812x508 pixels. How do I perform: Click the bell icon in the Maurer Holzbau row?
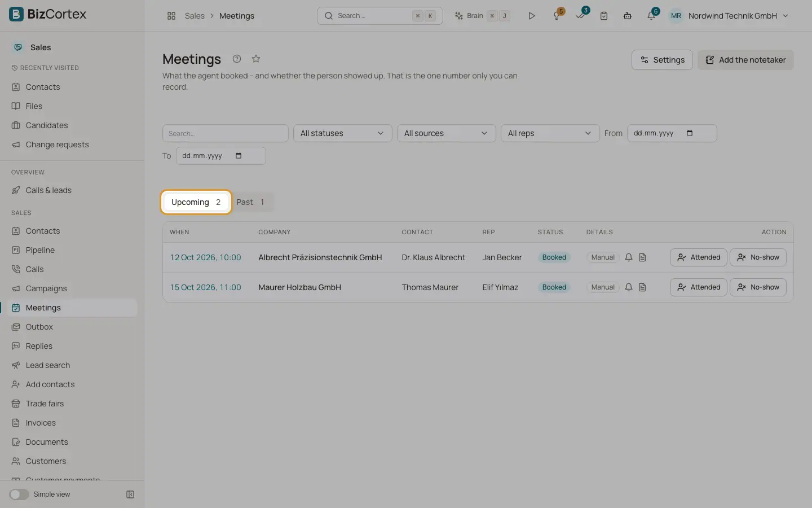click(x=629, y=287)
